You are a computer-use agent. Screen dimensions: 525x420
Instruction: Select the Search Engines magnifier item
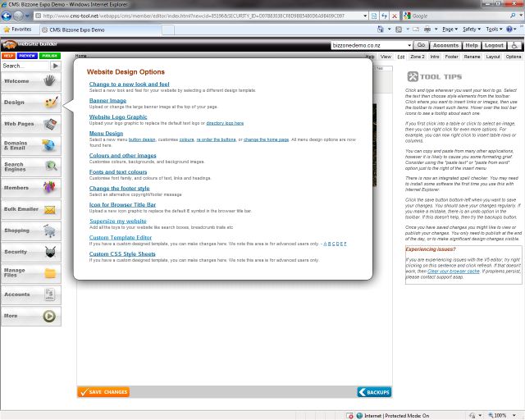(x=30, y=167)
